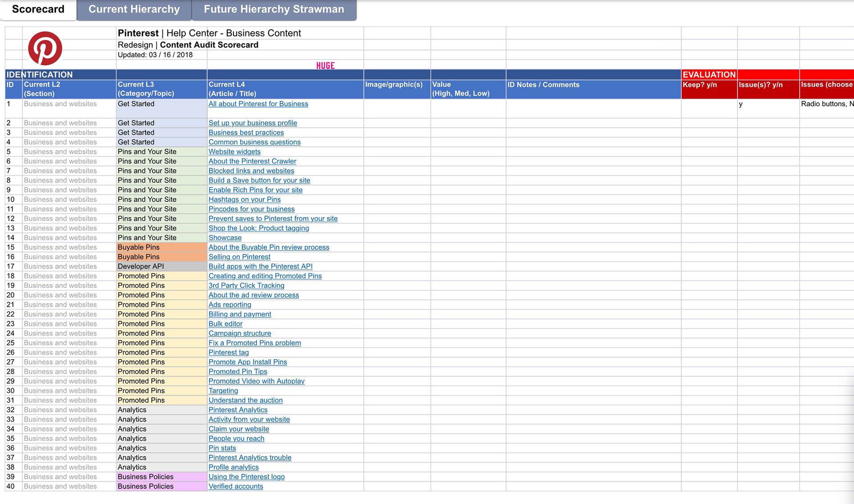Open 'Build a Save button for your site'
This screenshot has width=854, height=504.
(259, 180)
